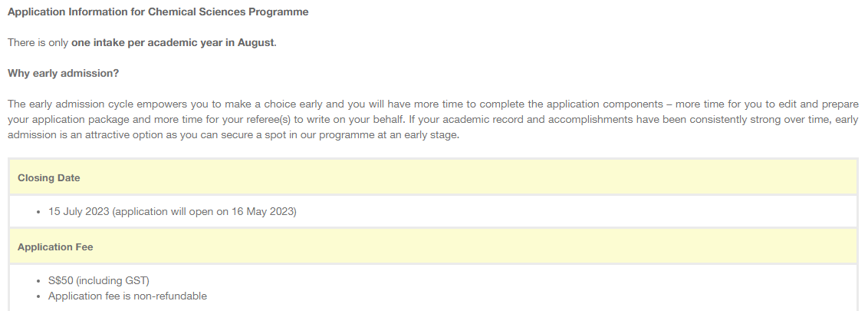
Task: Click the bullet point before S$50
Action: (38, 281)
